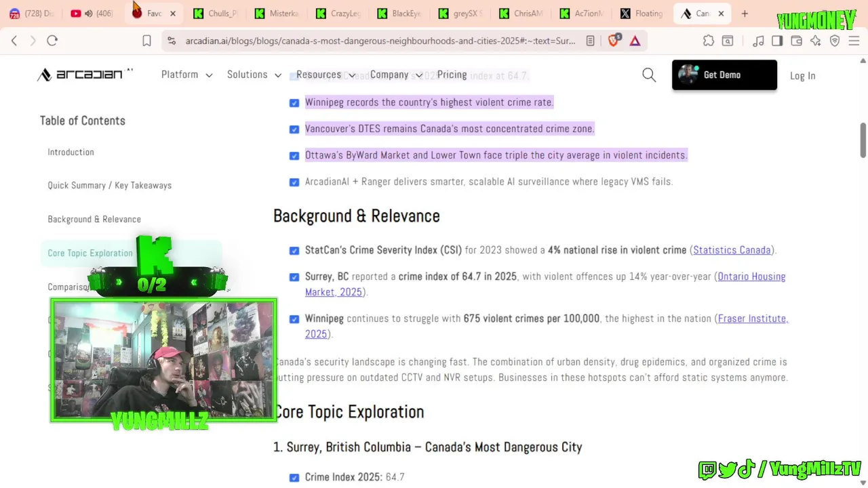This screenshot has height=488, width=868.
Task: Expand the Resources dropdown menu
Action: 325,75
